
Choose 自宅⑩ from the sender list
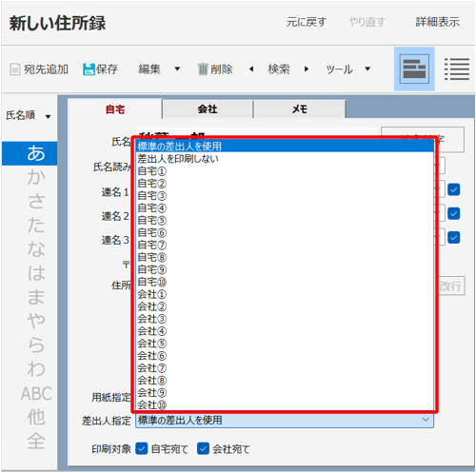tap(285, 282)
